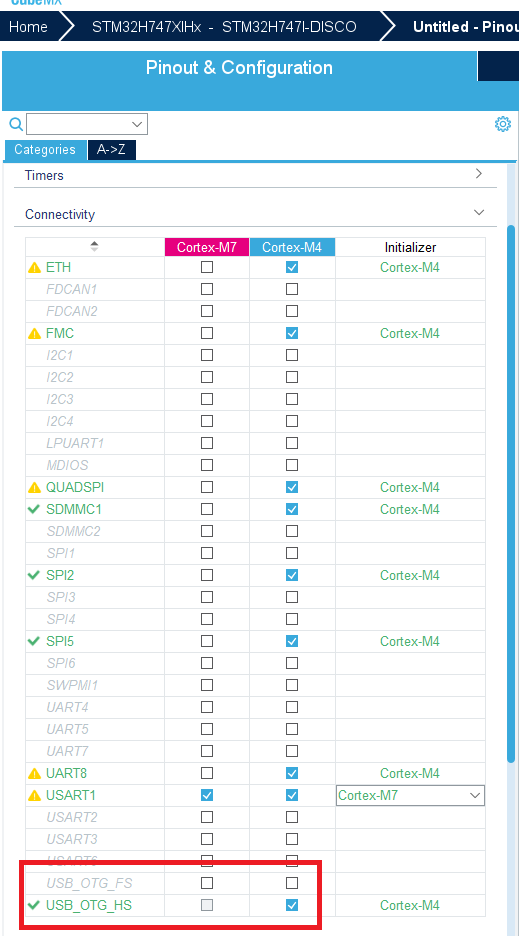Go to the Home breadcrumb
The height and width of the screenshot is (936, 519).
coord(28,27)
